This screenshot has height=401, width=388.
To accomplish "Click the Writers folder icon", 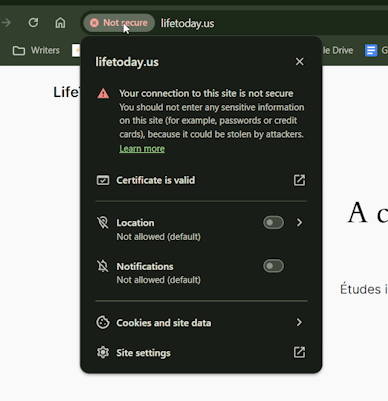I will click(19, 51).
